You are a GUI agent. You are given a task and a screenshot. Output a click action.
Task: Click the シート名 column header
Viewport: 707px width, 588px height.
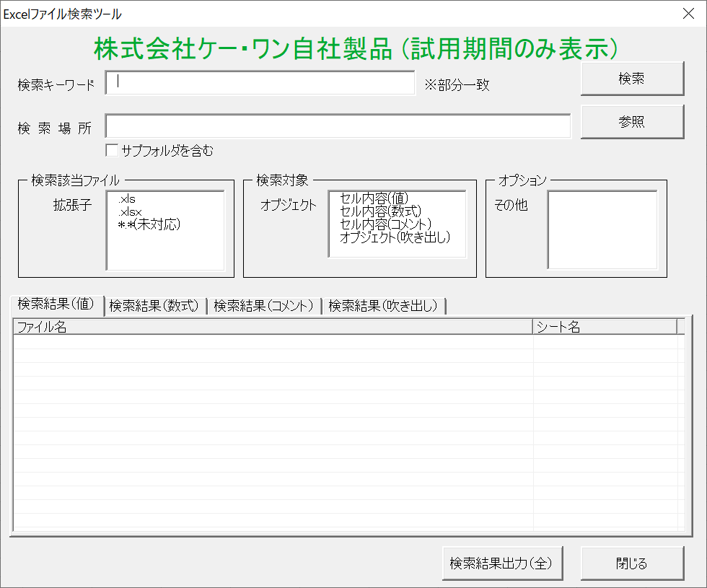[605, 327]
